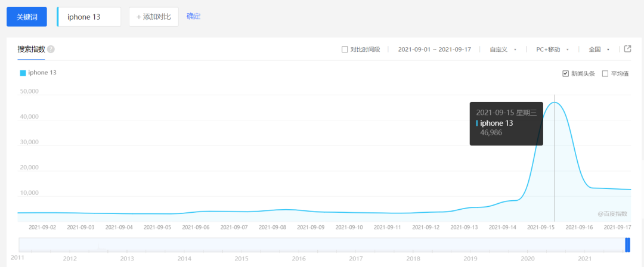Click the 2021-09-15 星期三 tooltip heading

[506, 113]
